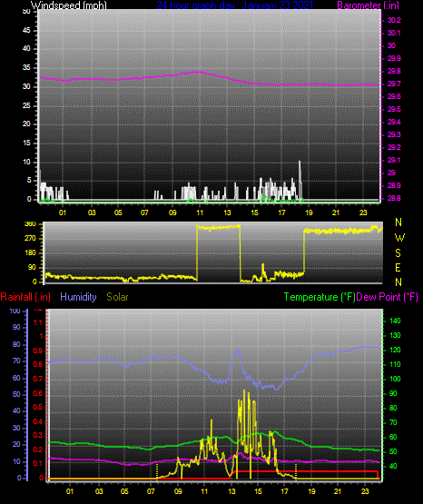Click the 'S' compass direction label
Image resolution: width=423 pixels, height=504 pixels.
398,253
